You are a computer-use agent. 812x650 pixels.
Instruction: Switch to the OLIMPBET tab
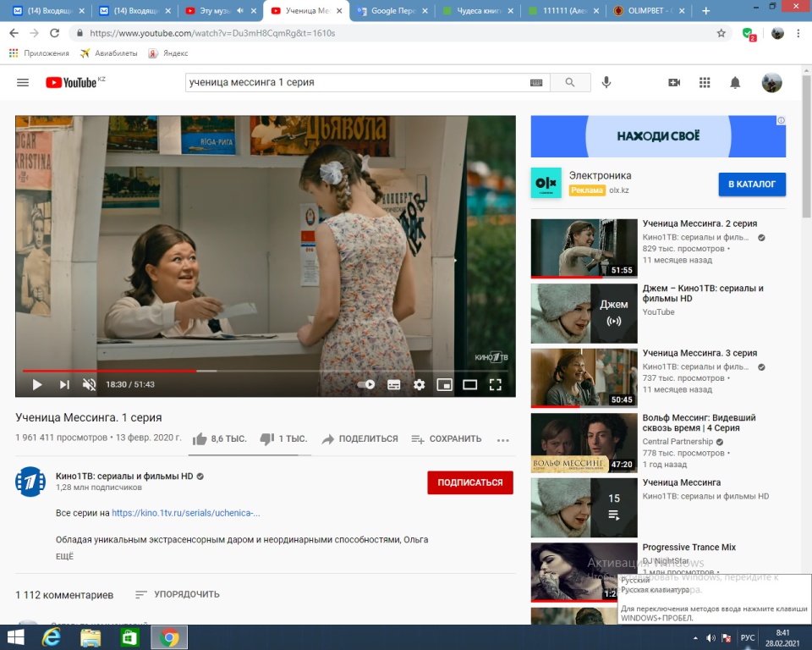650,11
